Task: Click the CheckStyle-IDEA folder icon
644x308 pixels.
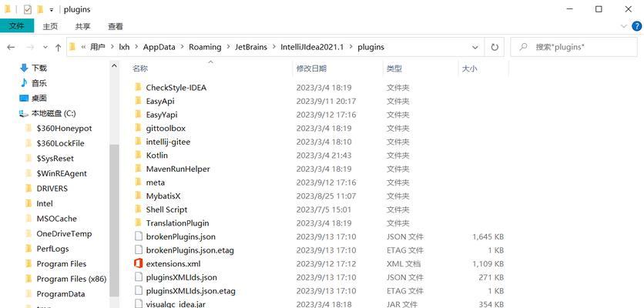Action: 138,88
